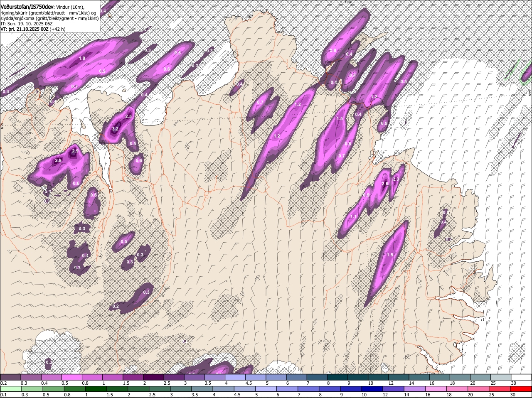
Task: Click the lower legend swatch starting at 25
Action: [500, 389]
